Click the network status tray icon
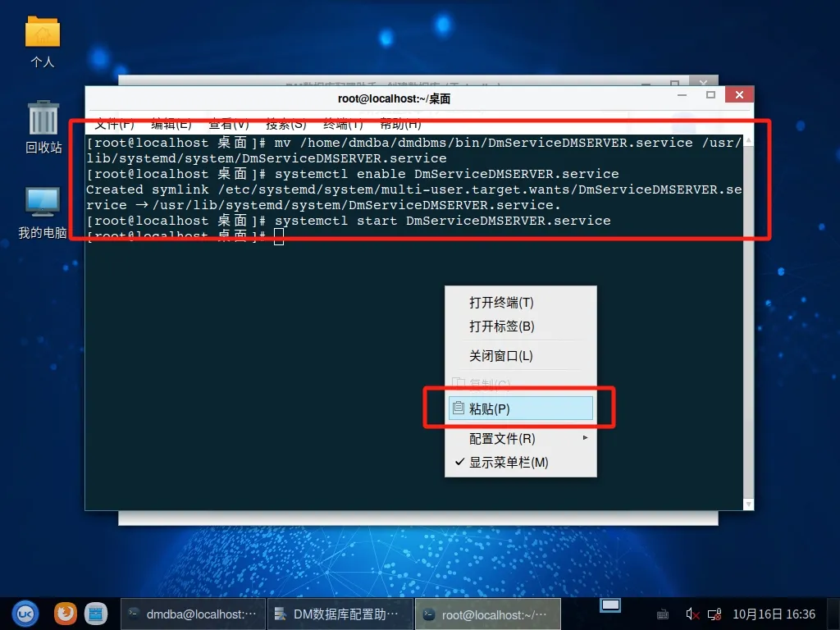This screenshot has height=630, width=840. (x=714, y=614)
